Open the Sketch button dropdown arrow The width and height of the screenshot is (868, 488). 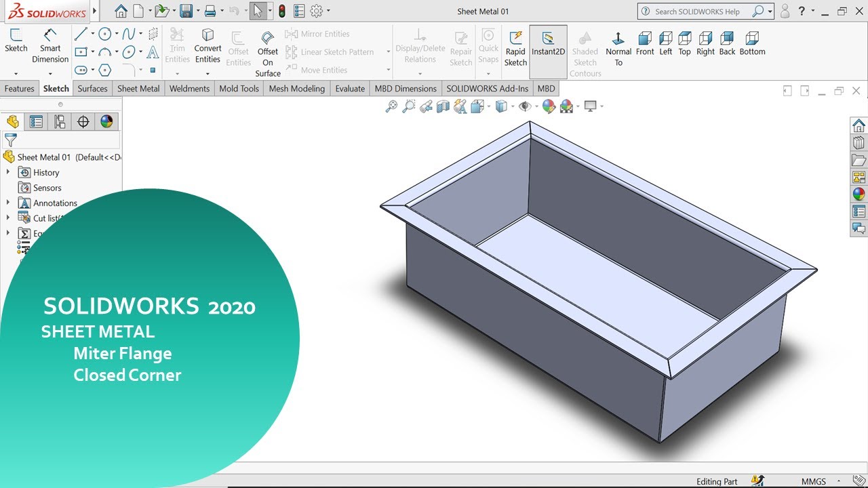coord(16,73)
